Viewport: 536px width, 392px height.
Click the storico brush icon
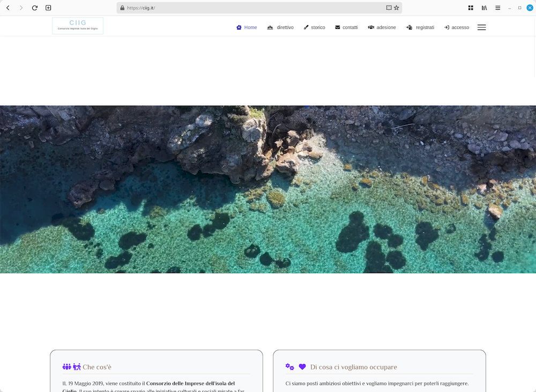point(306,27)
